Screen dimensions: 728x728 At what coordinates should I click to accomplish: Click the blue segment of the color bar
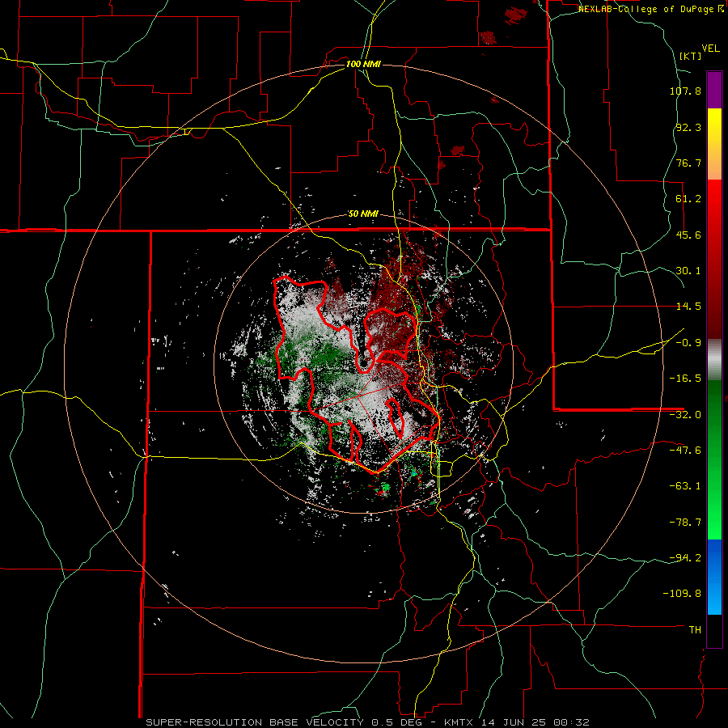pyautogui.click(x=714, y=577)
